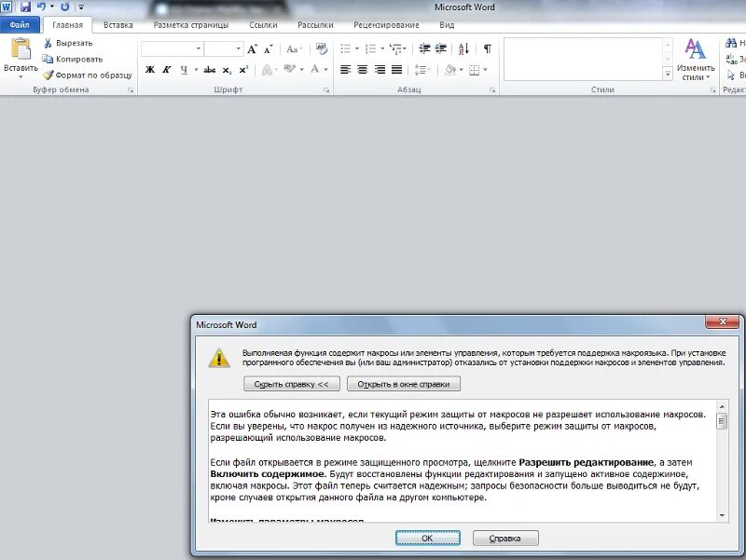
Task: Click the grow font icon
Action: click(x=252, y=49)
